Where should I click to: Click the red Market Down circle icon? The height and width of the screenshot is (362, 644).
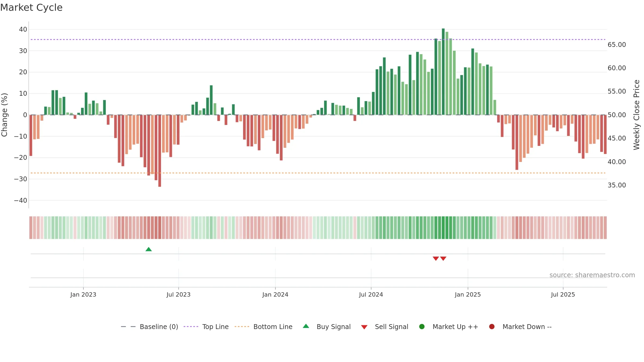tap(492, 327)
